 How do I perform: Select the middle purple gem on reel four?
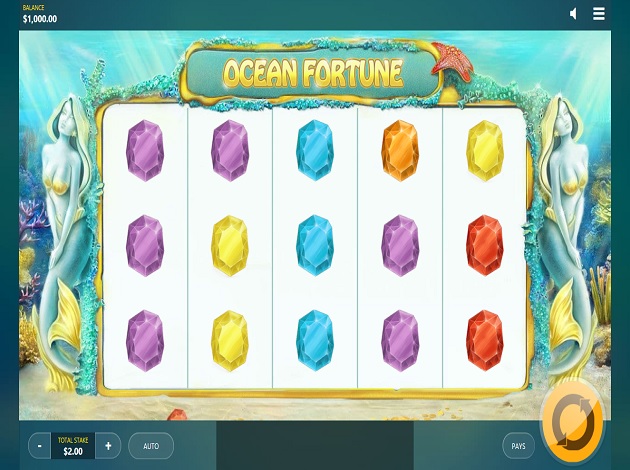tap(400, 245)
